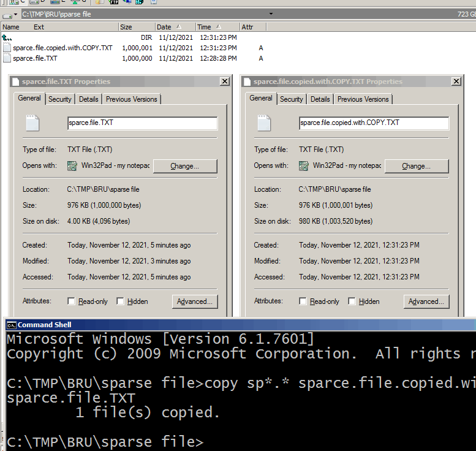The image size is (476, 451).
Task: Toggle Read-only checkbox in sparce.file.TXT Properties
Action: click(71, 301)
